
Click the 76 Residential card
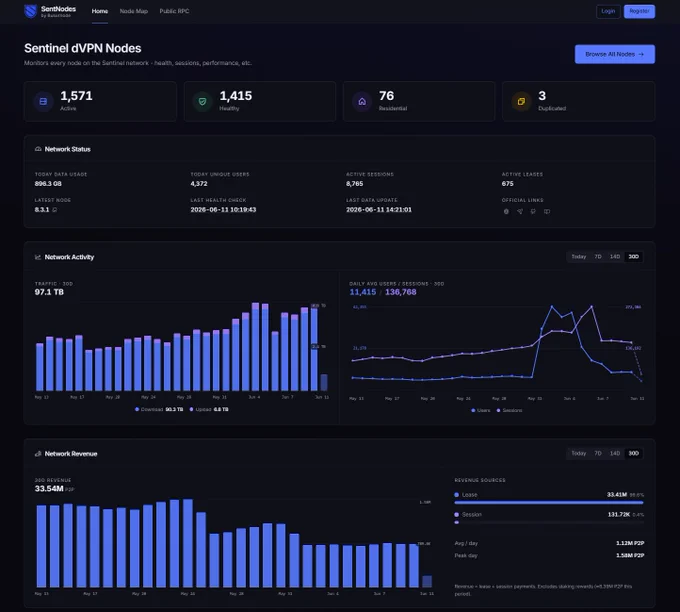pos(419,101)
